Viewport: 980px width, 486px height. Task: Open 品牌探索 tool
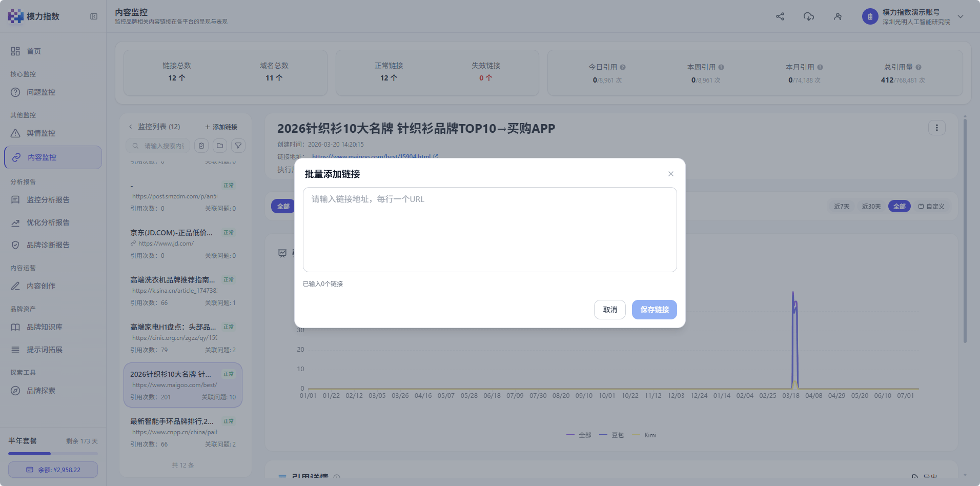click(53, 391)
